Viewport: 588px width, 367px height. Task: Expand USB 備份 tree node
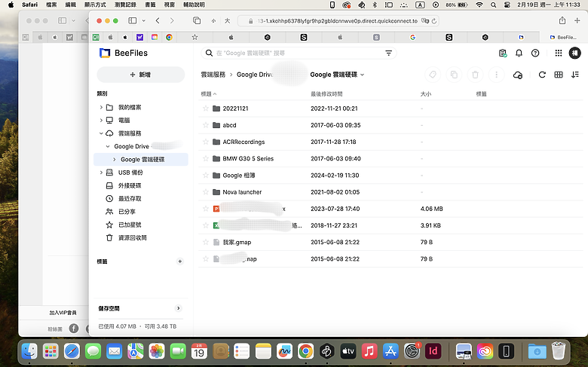[101, 173]
